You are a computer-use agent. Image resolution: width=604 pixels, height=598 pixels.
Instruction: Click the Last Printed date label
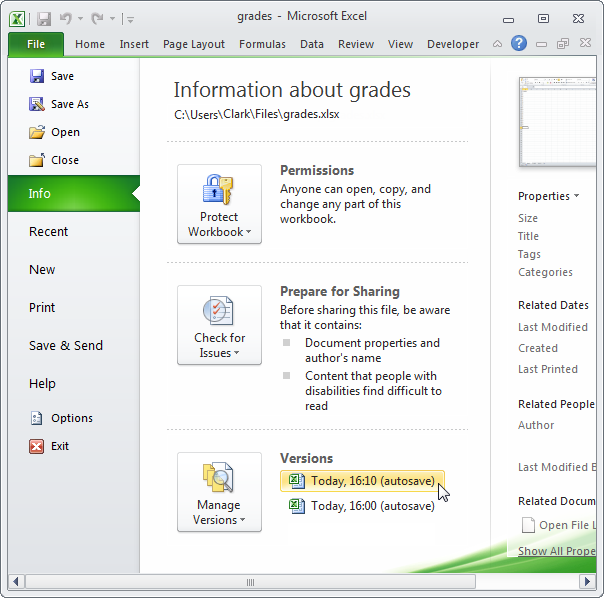click(x=548, y=369)
